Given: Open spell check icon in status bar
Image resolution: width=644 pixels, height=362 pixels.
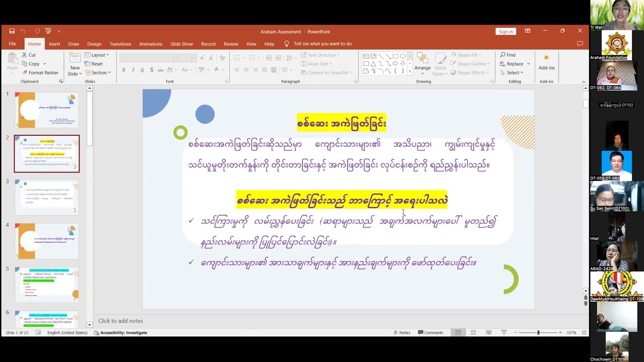Looking at the screenshot, I should (x=38, y=332).
